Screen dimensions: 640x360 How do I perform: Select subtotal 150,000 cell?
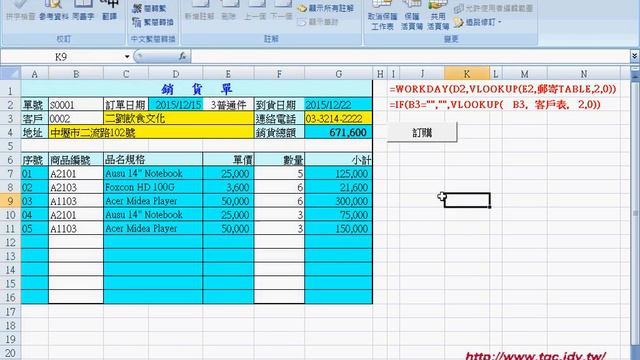point(338,229)
